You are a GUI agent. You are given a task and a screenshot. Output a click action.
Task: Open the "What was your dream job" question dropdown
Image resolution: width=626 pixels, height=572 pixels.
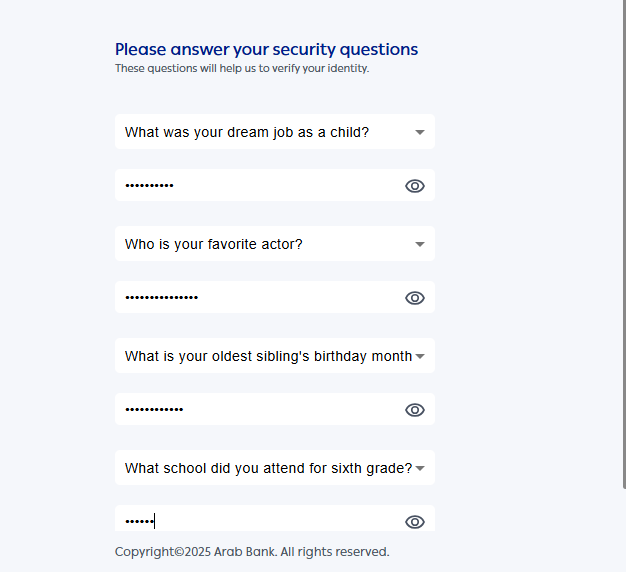260,132
